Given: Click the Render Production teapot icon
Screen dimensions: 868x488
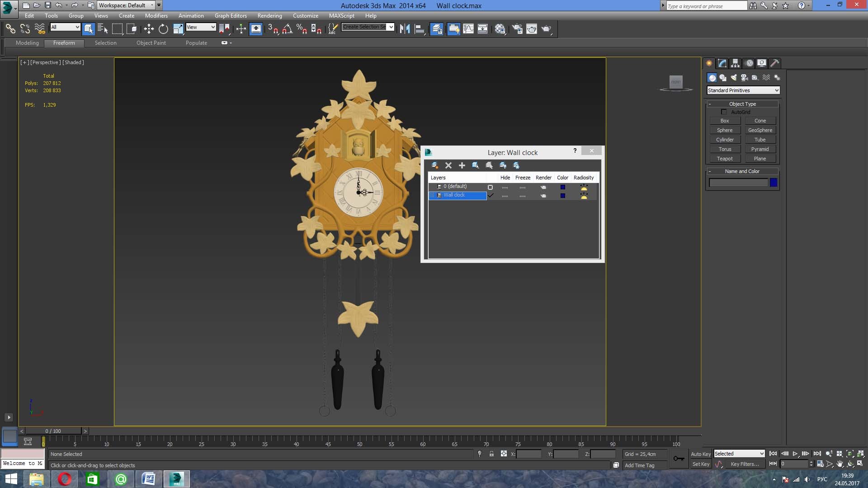Looking at the screenshot, I should 547,29.
